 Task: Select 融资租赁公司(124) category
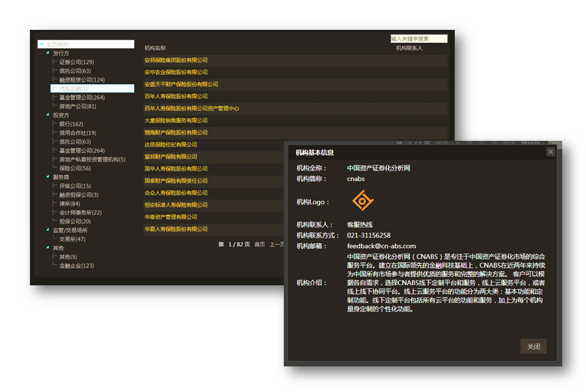tap(82, 80)
